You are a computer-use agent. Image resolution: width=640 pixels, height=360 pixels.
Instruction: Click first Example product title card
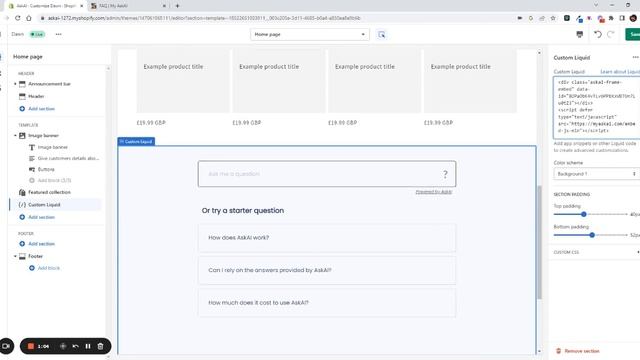tap(183, 81)
